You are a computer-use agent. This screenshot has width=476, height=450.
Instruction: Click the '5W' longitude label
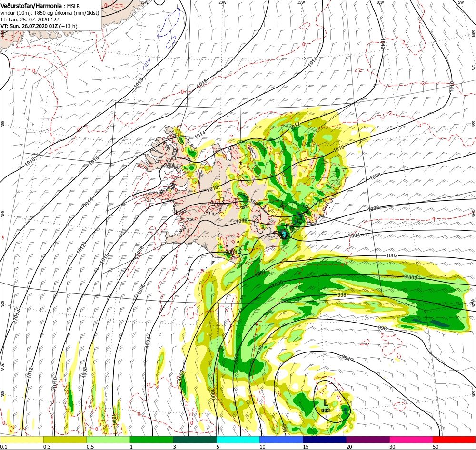pos(460,2)
